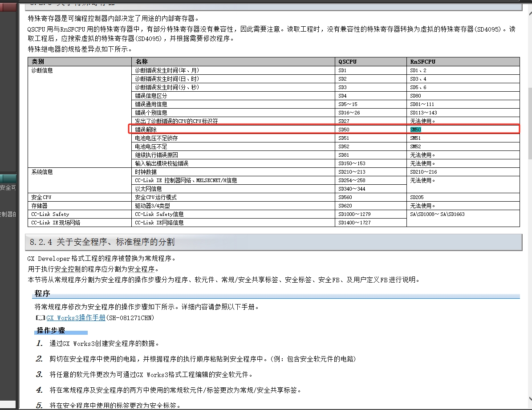Click the SA\SD1008～SA\SD1663 cell
Screen dimensions: 532x410
coord(437,214)
